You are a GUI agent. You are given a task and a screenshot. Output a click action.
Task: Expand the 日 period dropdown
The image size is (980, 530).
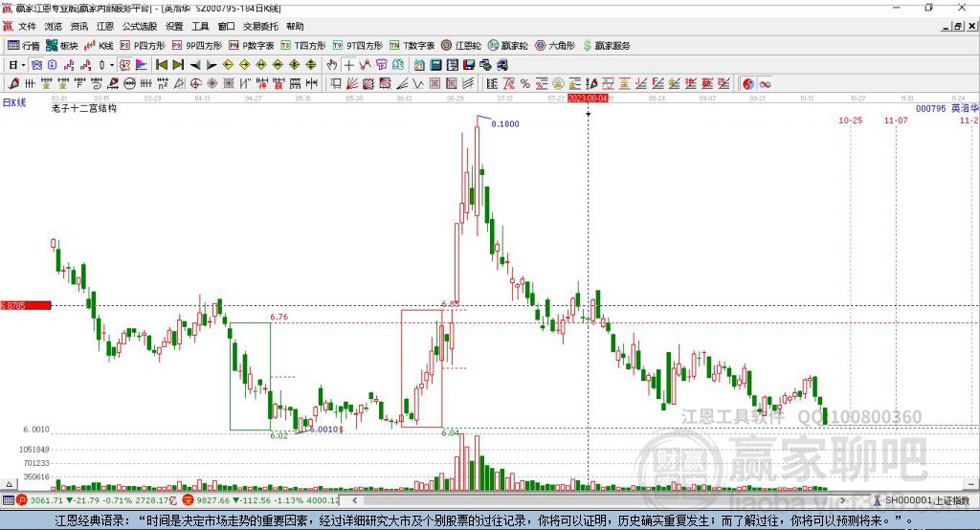click(23, 65)
